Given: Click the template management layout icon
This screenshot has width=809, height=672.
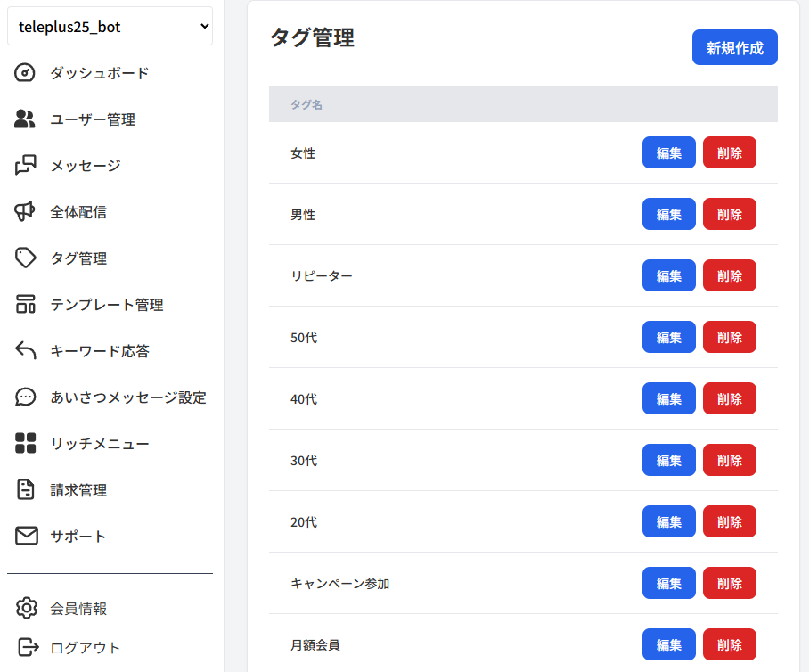Looking at the screenshot, I should (25, 305).
